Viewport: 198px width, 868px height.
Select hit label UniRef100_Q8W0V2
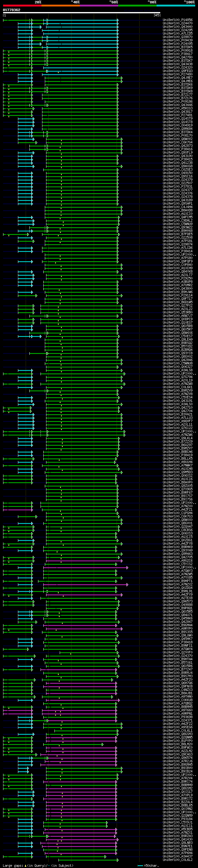coord(178,139)
